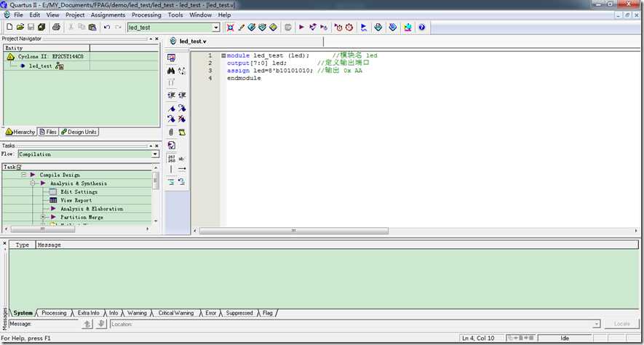Image resolution: width=644 pixels, height=345 pixels.
Task: Expand the Partition Merge node
Action: [x=43, y=217]
